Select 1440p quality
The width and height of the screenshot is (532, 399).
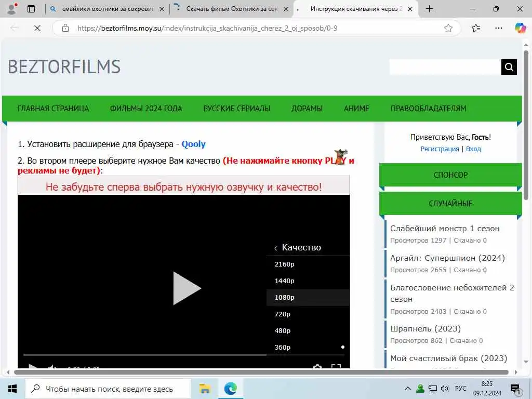click(308, 281)
